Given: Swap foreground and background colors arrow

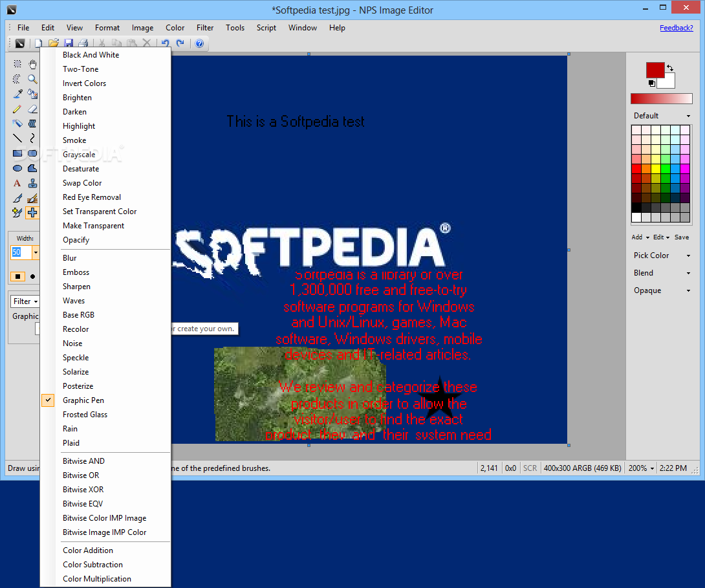Looking at the screenshot, I should pos(670,68).
